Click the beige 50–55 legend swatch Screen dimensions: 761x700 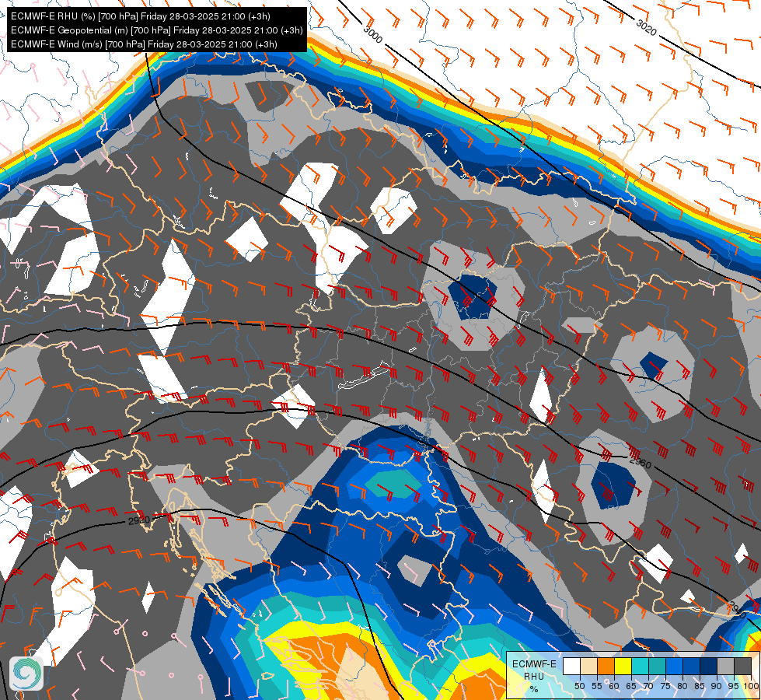(588, 666)
